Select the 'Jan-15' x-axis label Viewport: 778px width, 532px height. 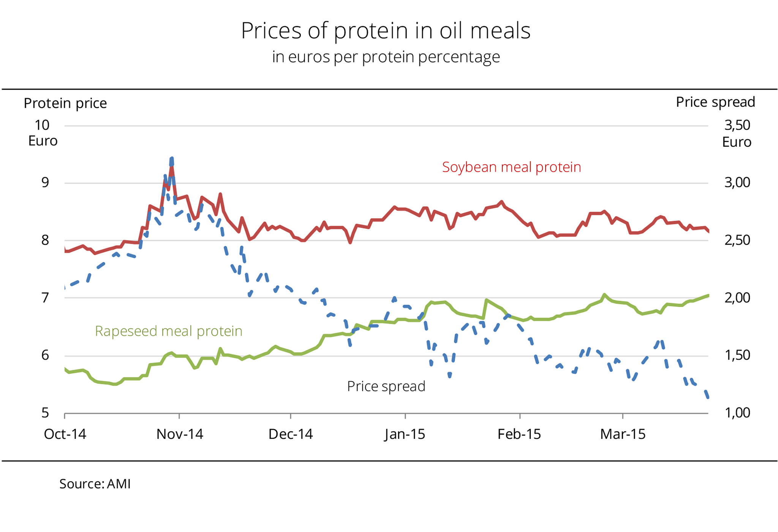click(x=405, y=434)
